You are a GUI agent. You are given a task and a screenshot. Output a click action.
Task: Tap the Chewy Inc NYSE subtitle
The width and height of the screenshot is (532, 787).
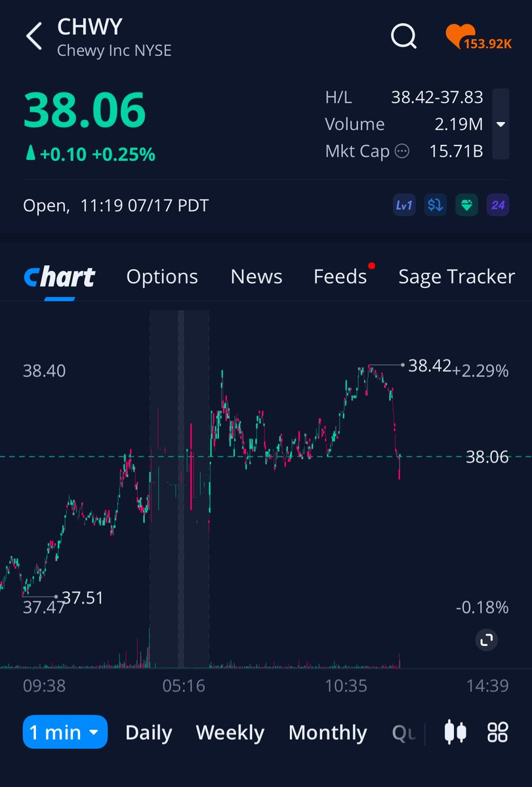coord(114,50)
